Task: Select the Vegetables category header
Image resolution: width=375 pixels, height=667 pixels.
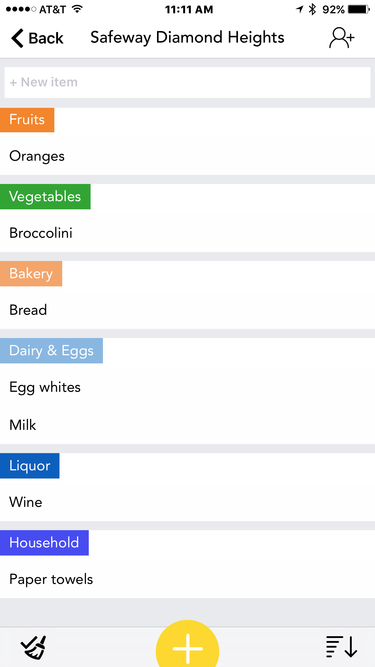Action: [45, 197]
